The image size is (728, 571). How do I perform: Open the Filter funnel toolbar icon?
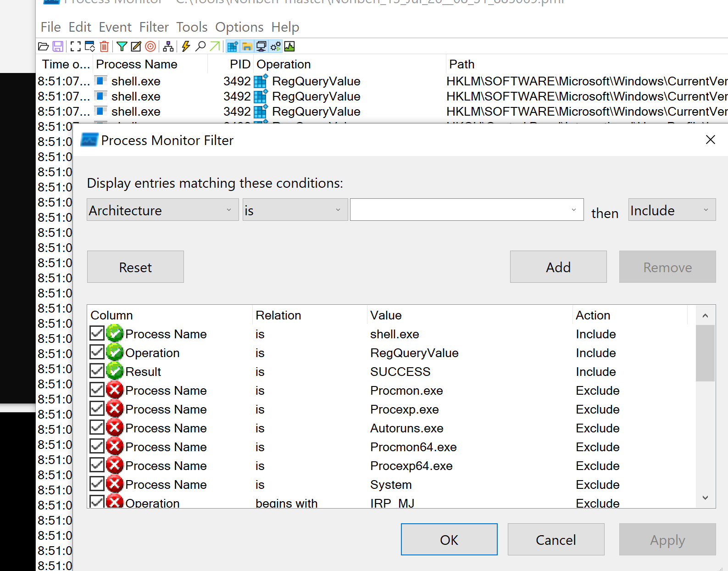pyautogui.click(x=122, y=46)
